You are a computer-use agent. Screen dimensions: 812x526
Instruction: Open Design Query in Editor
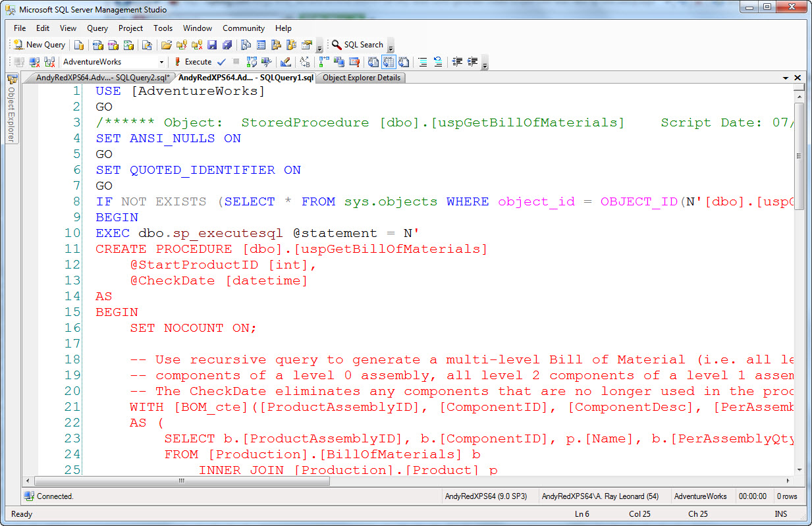[286, 62]
